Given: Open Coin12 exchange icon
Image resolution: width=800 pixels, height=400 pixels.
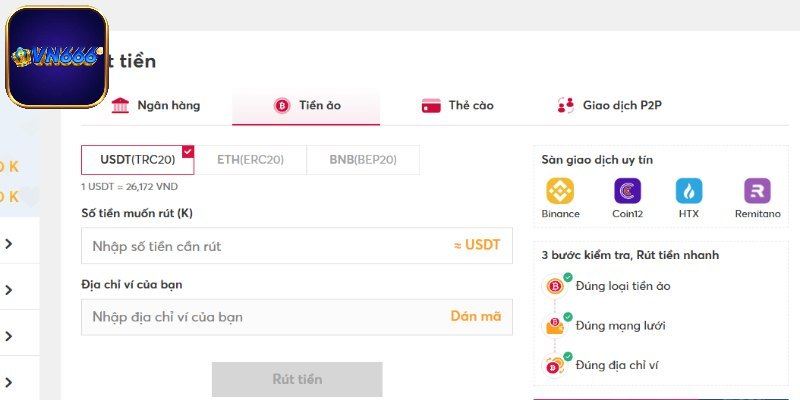Looking at the screenshot, I should click(627, 191).
